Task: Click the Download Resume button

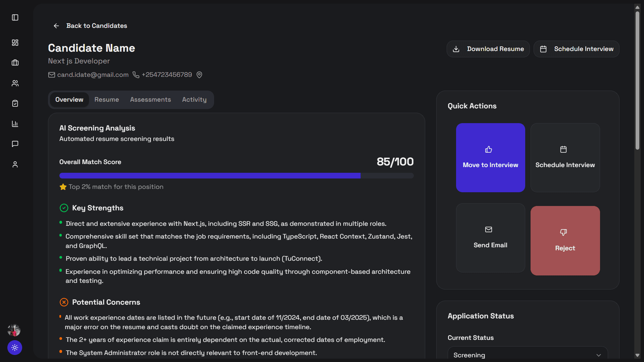Action: pyautogui.click(x=488, y=49)
